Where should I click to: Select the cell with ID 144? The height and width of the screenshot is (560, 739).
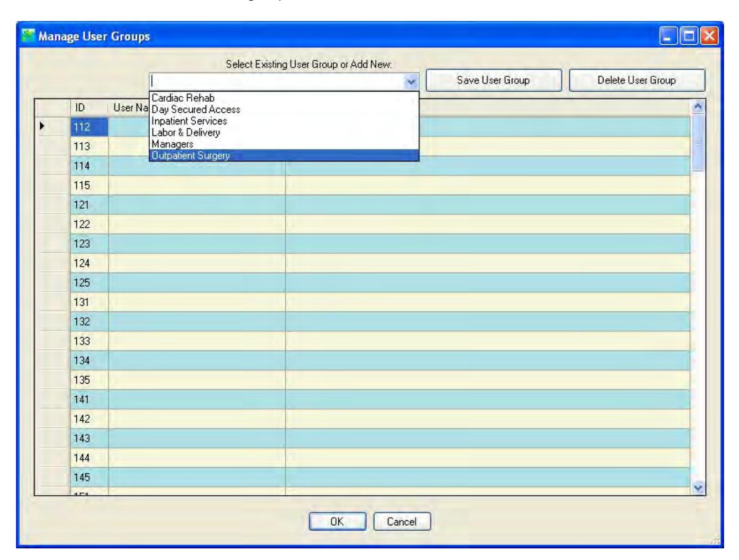pos(90,458)
